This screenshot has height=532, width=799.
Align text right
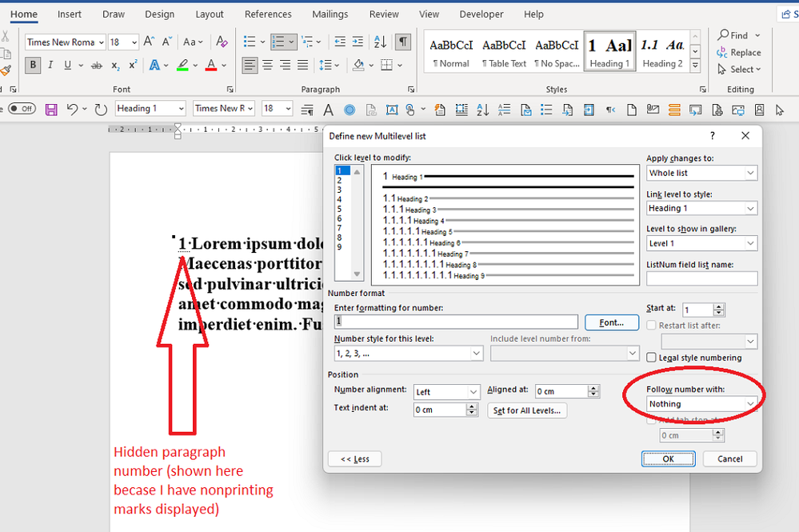[285, 66]
